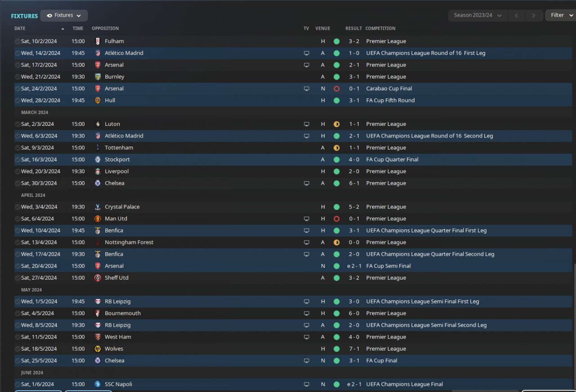
Task: Go to previous season arrow button
Action: tap(516, 15)
